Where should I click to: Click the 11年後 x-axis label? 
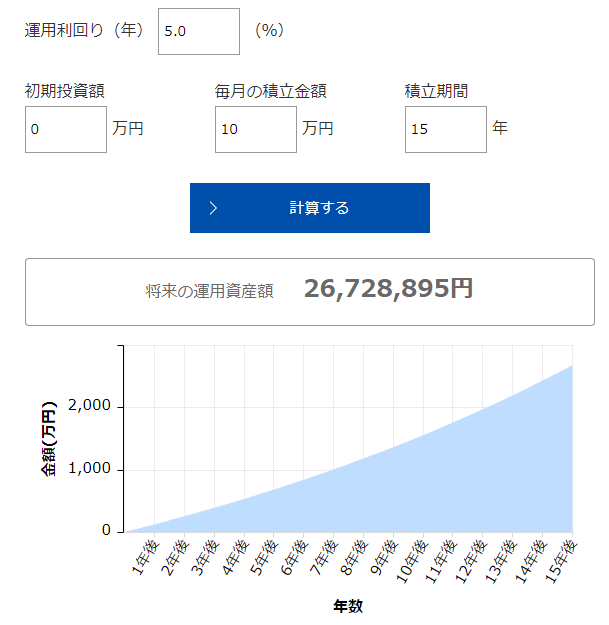point(441,562)
